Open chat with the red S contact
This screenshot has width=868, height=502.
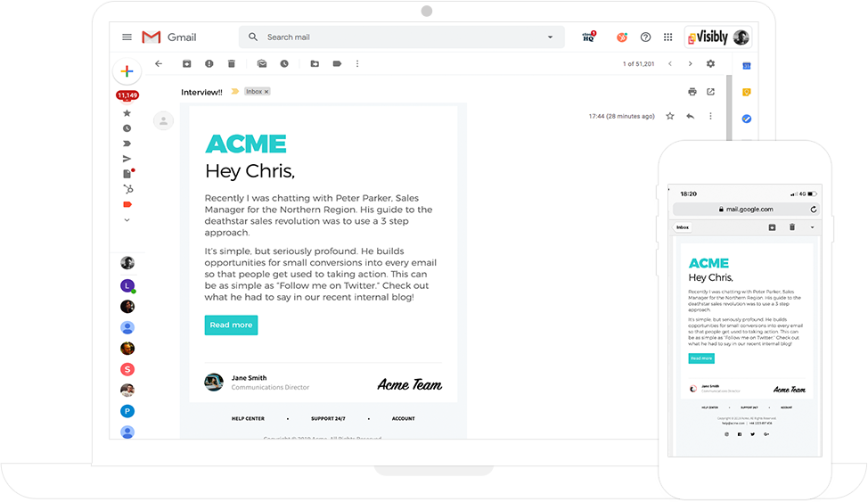click(x=127, y=369)
